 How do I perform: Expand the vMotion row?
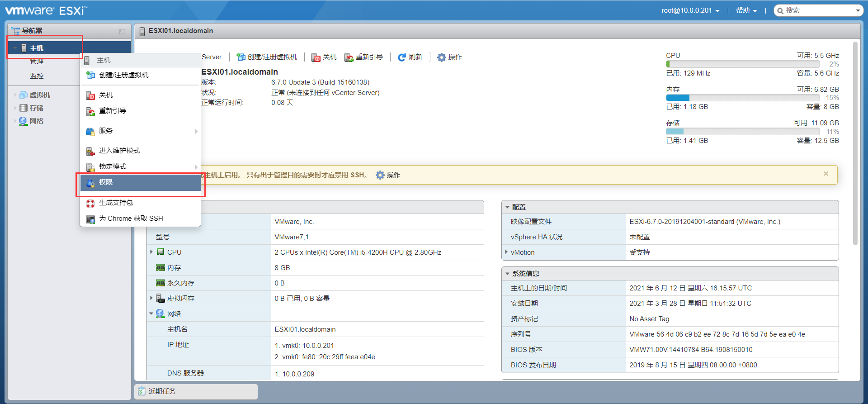point(506,252)
